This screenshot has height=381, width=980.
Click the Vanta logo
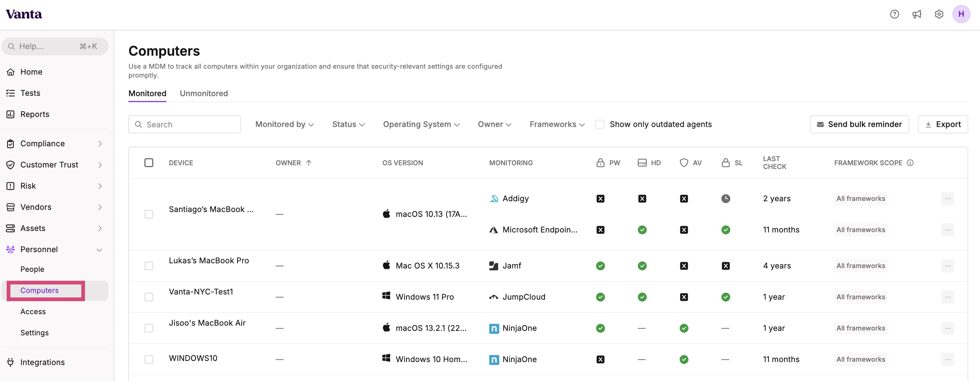[24, 14]
